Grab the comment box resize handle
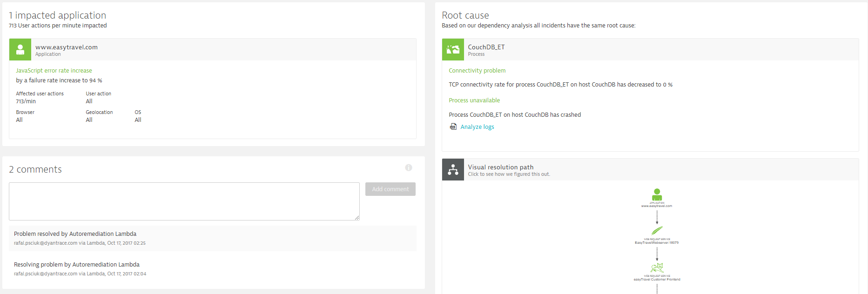The image size is (868, 294). [357, 218]
